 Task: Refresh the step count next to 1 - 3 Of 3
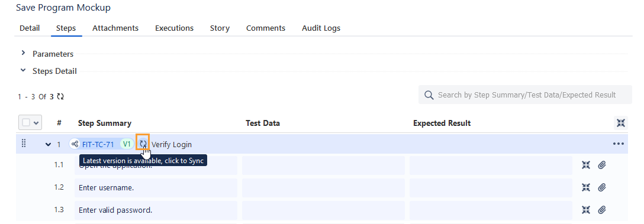(60, 97)
